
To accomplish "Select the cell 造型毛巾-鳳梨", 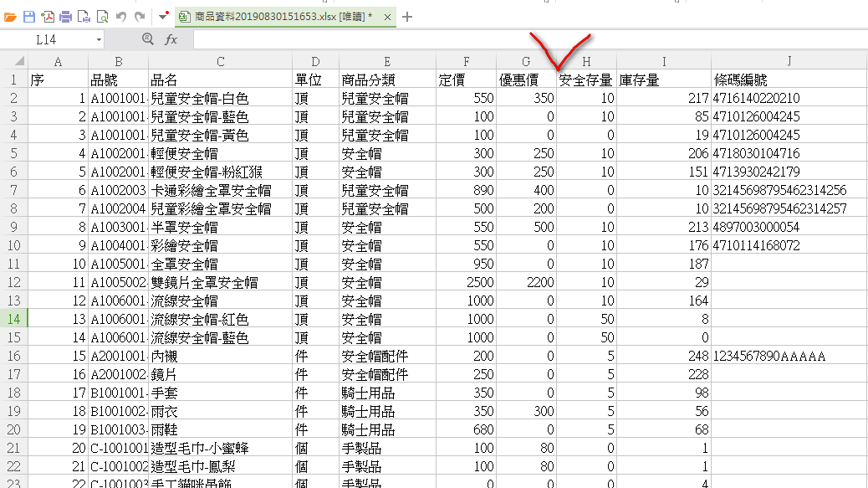I will pos(220,466).
